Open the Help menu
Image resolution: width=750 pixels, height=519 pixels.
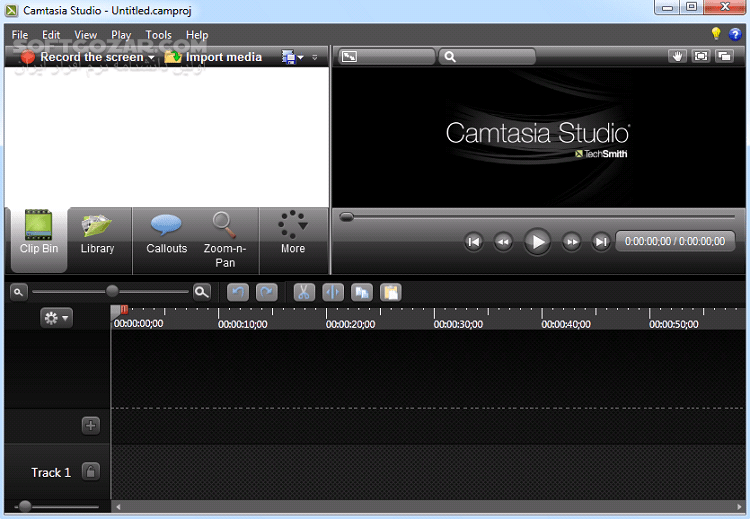tap(197, 35)
